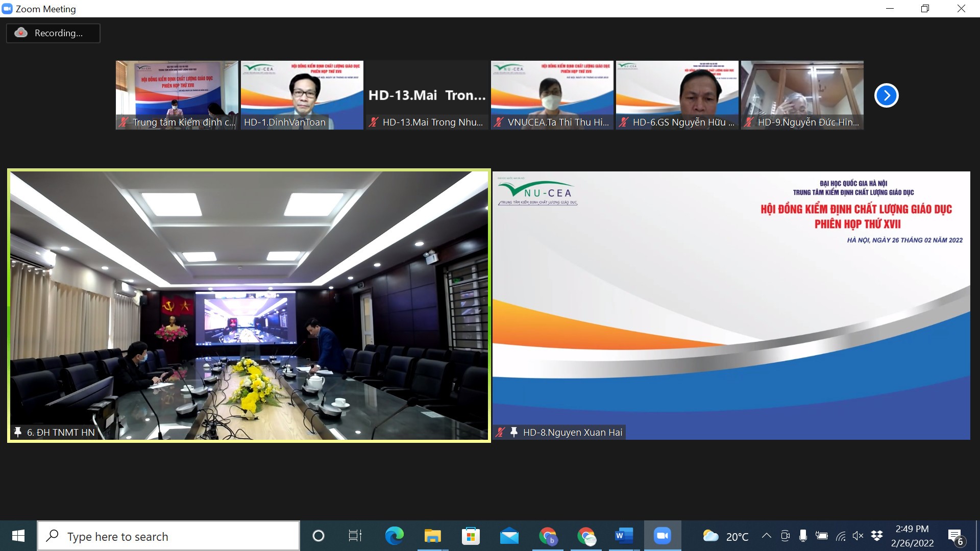Open weather widget showing 20°C
This screenshot has width=980, height=551.
coord(726,536)
